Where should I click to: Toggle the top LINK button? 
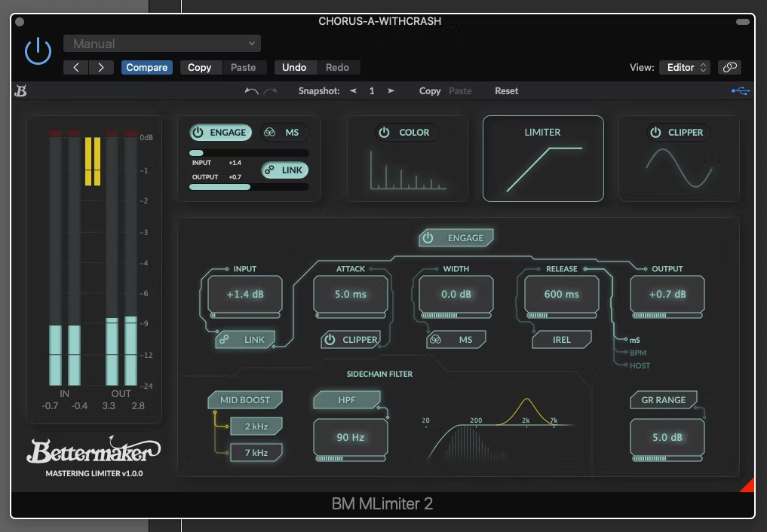(x=284, y=170)
